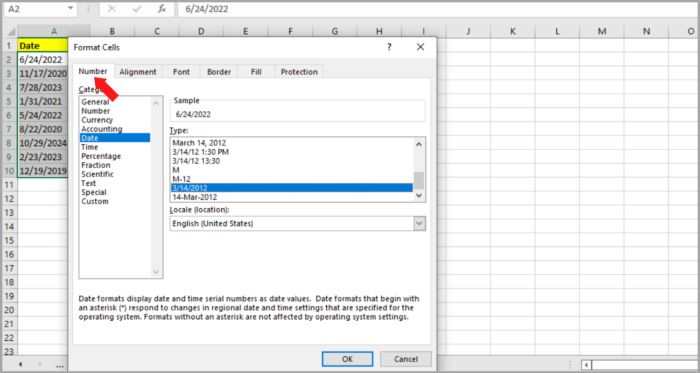The width and height of the screenshot is (700, 373).
Task: Select the 14-Mar-2012 date type
Action: (195, 197)
